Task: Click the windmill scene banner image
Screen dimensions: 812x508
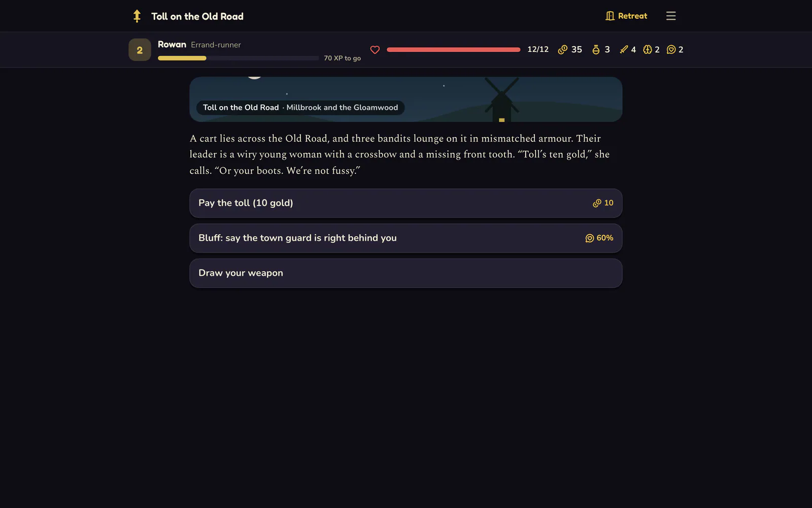Action: point(406,99)
